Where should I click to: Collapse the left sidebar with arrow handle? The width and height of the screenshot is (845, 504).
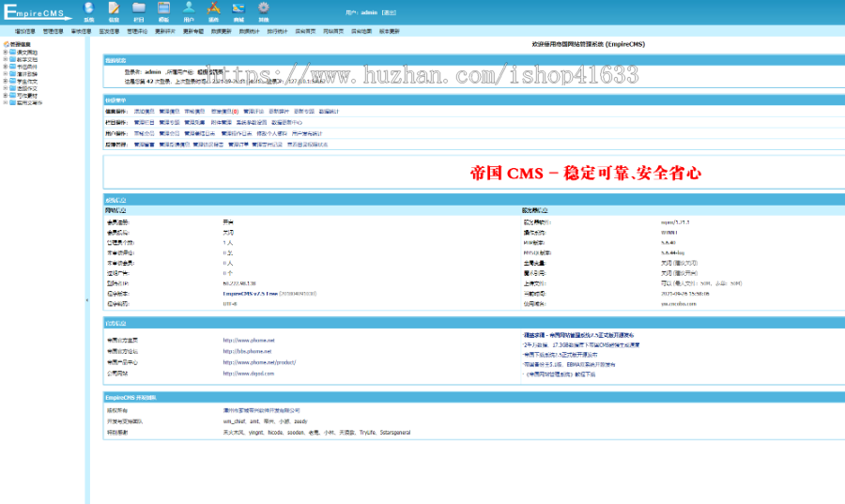coord(86,300)
